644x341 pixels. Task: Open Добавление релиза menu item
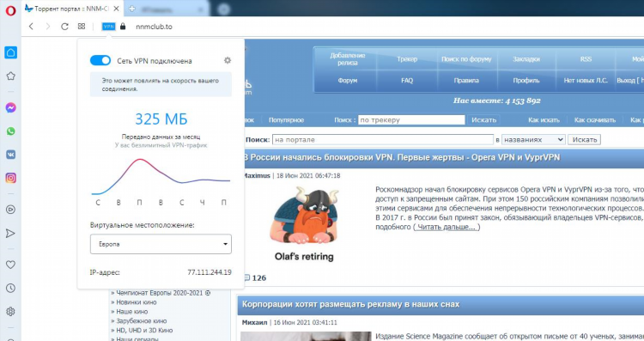348,59
